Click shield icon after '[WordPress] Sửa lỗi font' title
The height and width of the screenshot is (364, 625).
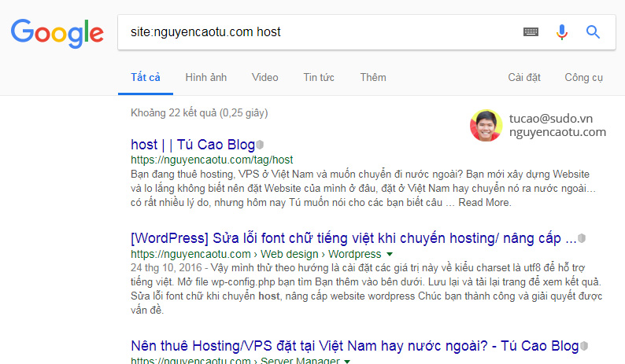click(x=582, y=238)
